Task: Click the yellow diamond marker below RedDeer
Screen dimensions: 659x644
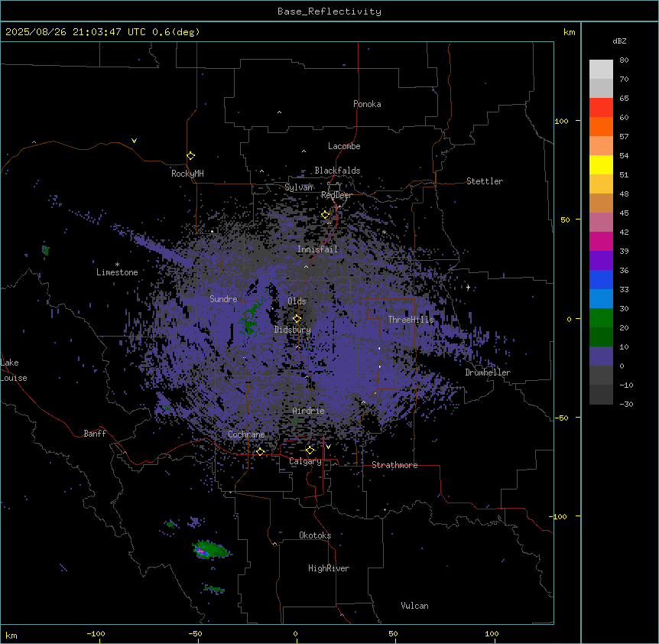Action: point(326,215)
